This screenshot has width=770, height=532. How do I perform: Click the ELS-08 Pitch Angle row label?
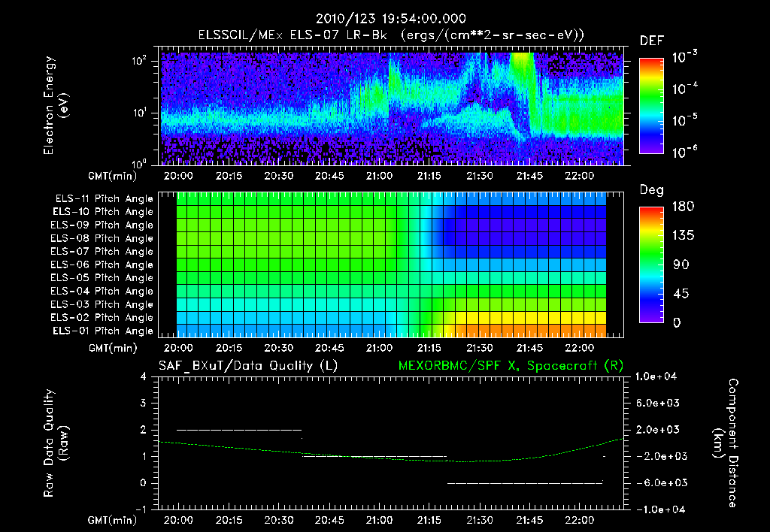point(102,238)
